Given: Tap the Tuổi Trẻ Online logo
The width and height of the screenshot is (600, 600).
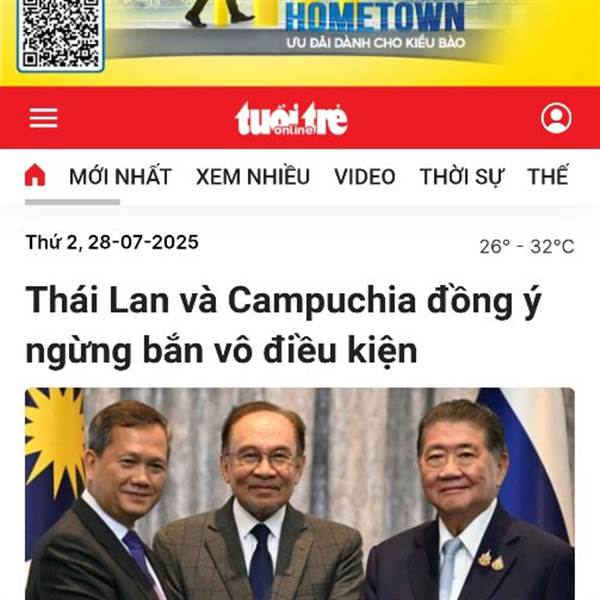Looking at the screenshot, I should coord(292,119).
